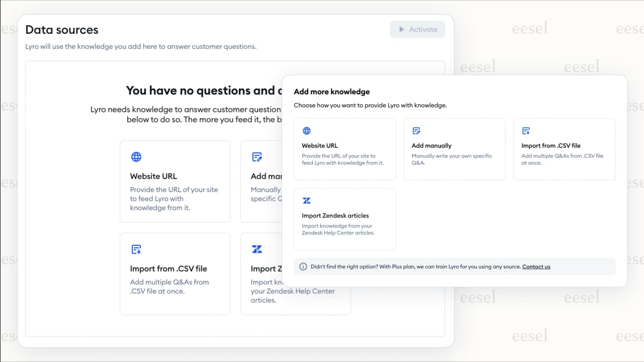Click 'Add multiple Q&As from .CSV file' text in dialog

point(562,156)
